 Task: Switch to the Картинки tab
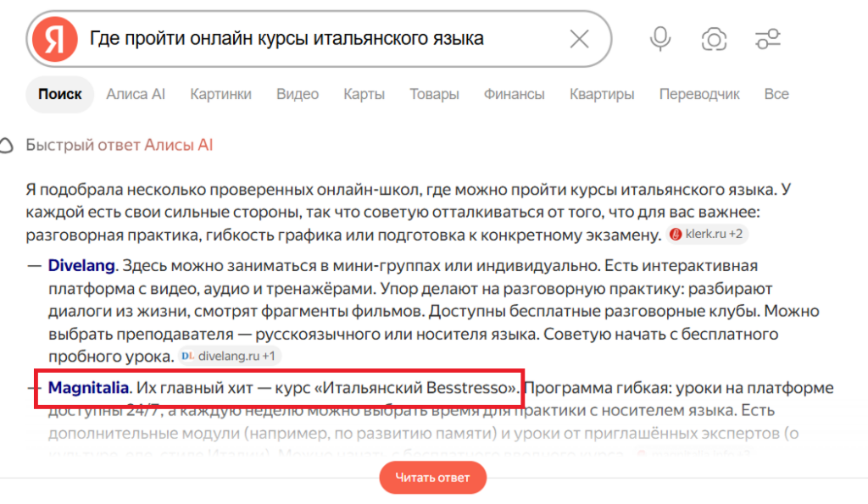click(x=221, y=94)
